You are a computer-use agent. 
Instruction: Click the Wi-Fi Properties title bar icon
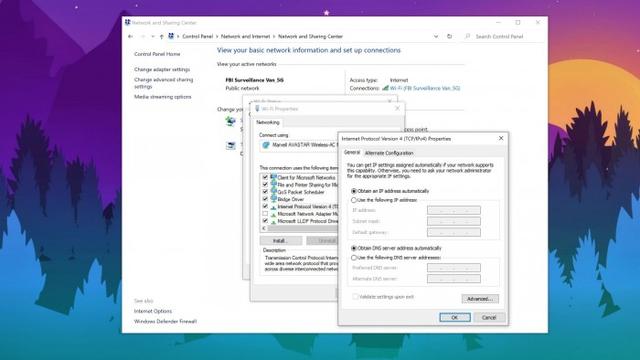(x=257, y=109)
